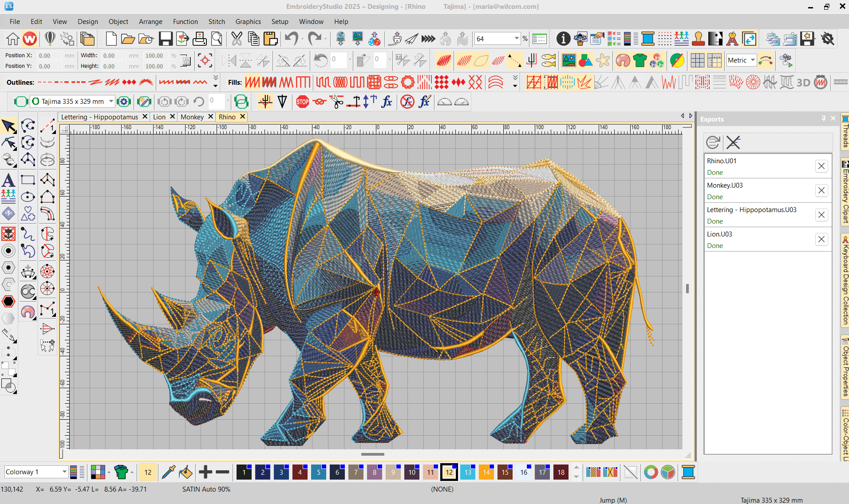
Task: Click the refresh icon in Exports panel
Action: point(713,142)
